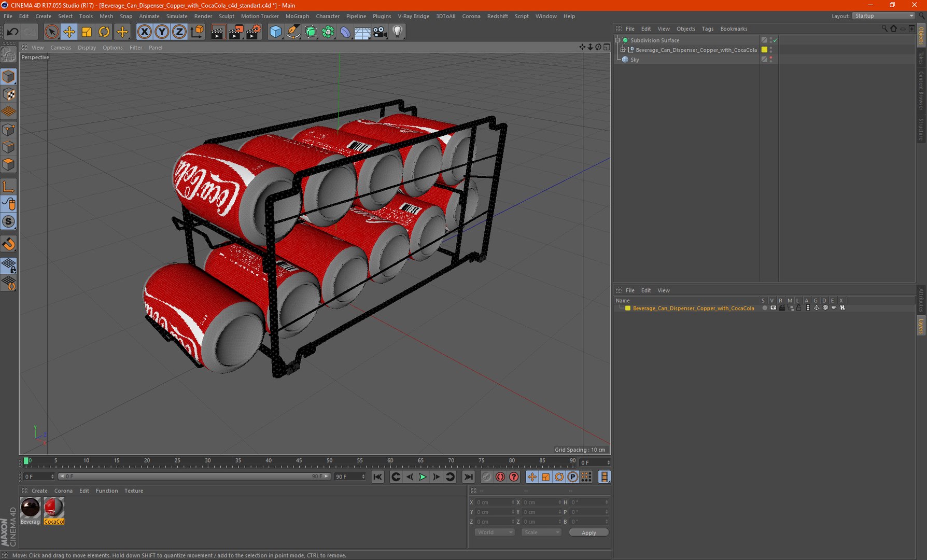
Task: Click the Apply button in Coordinates
Action: [588, 533]
